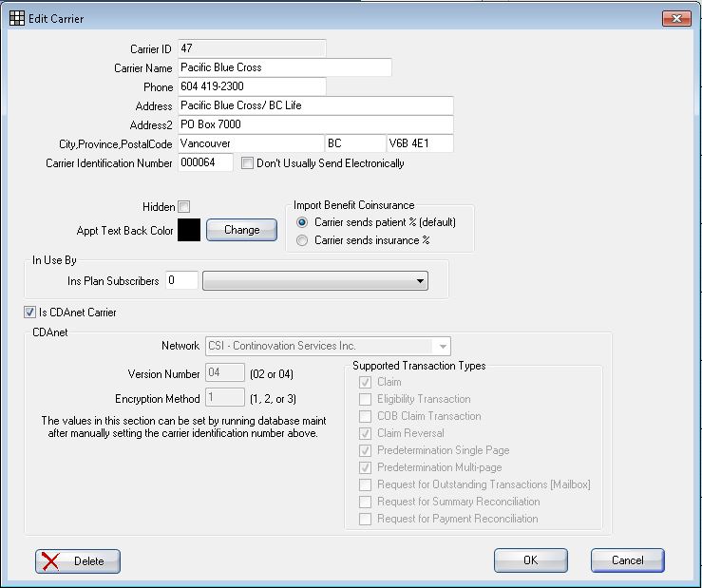Select Carrier sends patient % (default)

[x=302, y=222]
